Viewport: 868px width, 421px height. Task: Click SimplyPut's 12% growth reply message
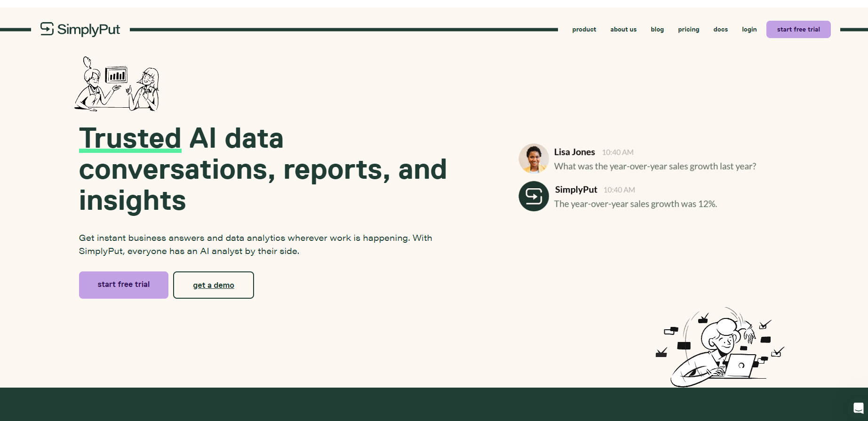pyautogui.click(x=635, y=204)
